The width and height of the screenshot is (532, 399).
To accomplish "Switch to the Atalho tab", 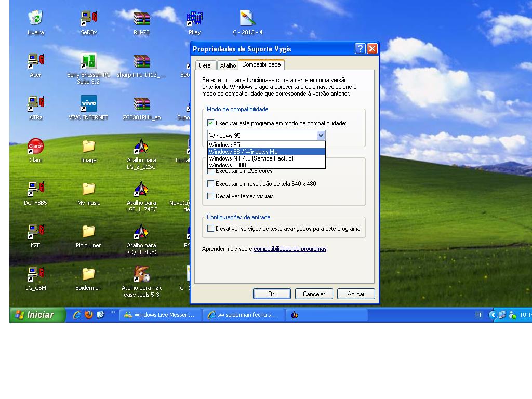I will [x=228, y=65].
